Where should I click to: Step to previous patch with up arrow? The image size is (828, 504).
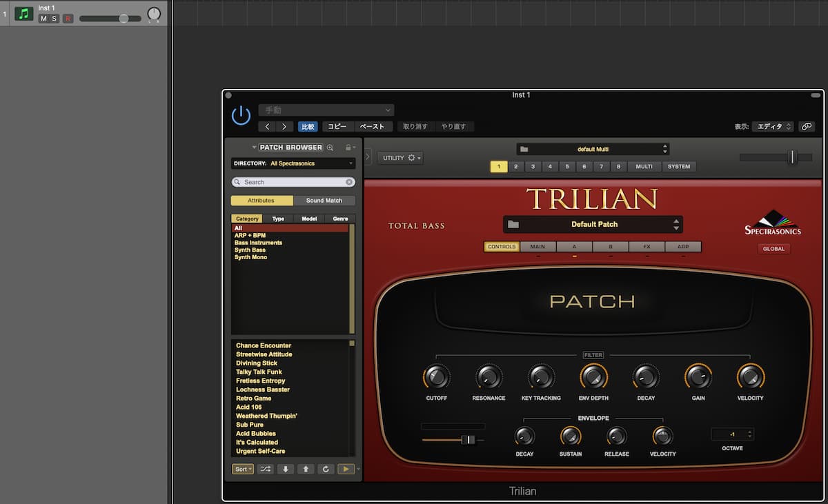click(x=306, y=469)
